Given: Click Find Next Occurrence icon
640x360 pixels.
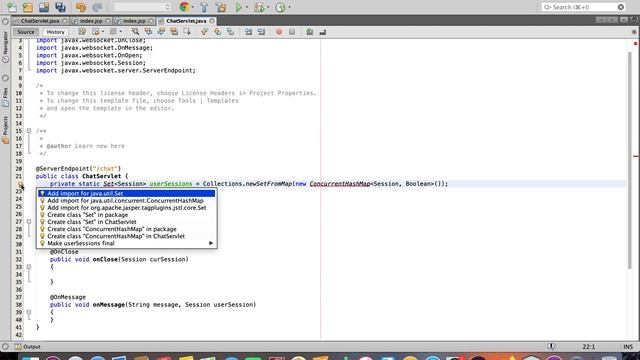Looking at the screenshot, I should coord(161,32).
